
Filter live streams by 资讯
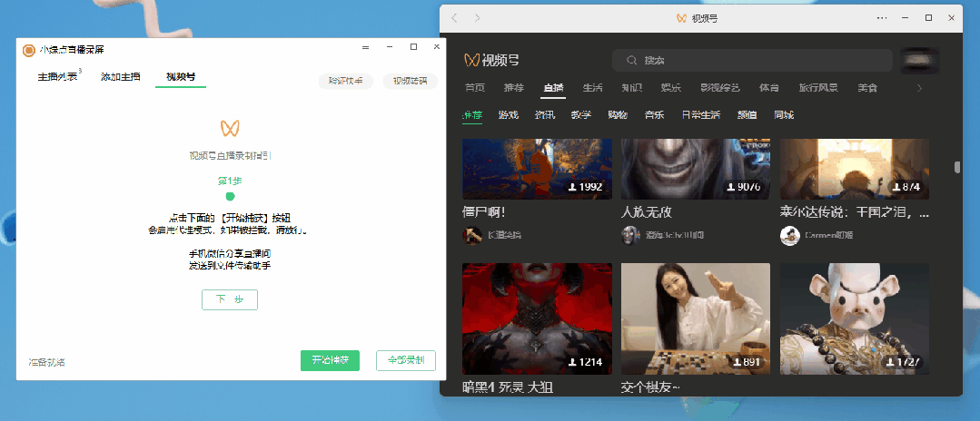[x=544, y=115]
